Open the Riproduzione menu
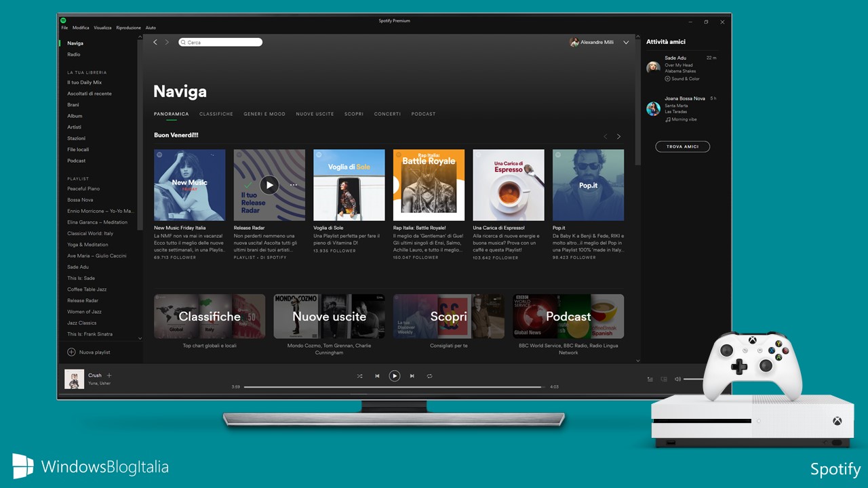 point(127,27)
